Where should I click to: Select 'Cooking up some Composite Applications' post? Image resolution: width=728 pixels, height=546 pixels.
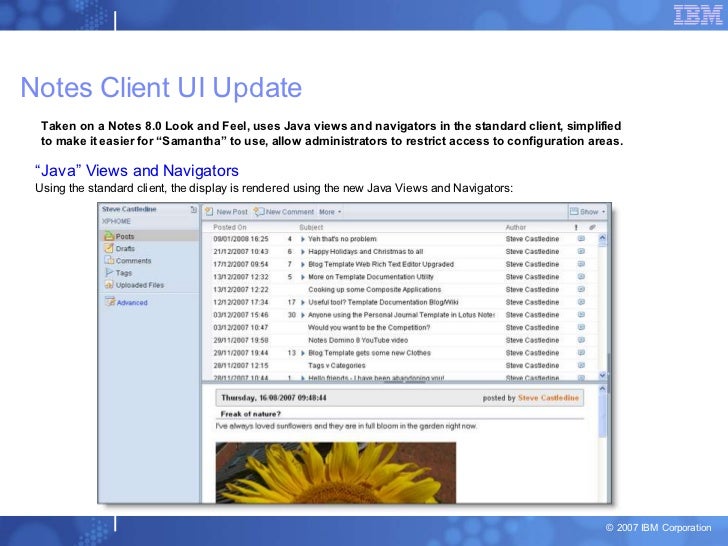pyautogui.click(x=375, y=289)
